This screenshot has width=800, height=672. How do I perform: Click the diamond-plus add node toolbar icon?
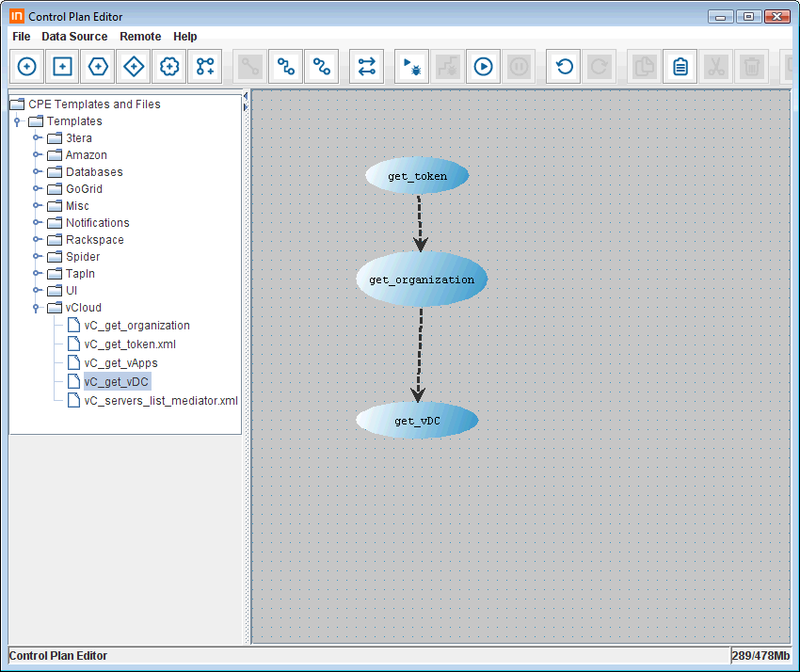click(x=134, y=67)
